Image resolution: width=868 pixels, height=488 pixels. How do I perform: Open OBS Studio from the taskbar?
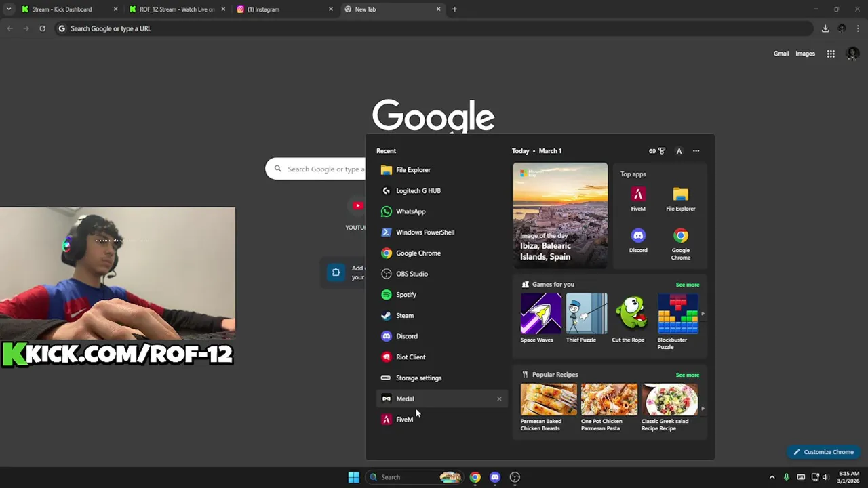pos(515,477)
